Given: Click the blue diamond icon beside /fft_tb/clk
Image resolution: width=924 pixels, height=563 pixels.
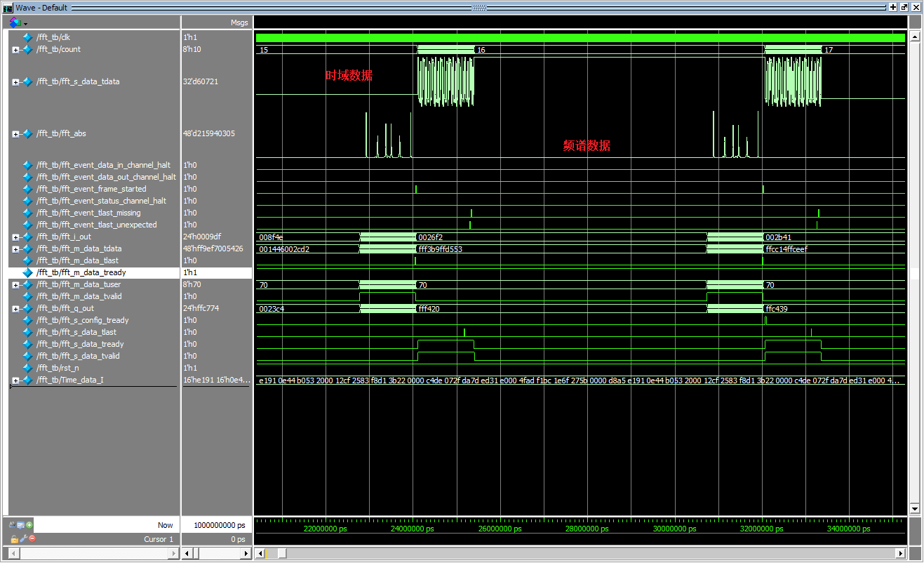Looking at the screenshot, I should [27, 37].
